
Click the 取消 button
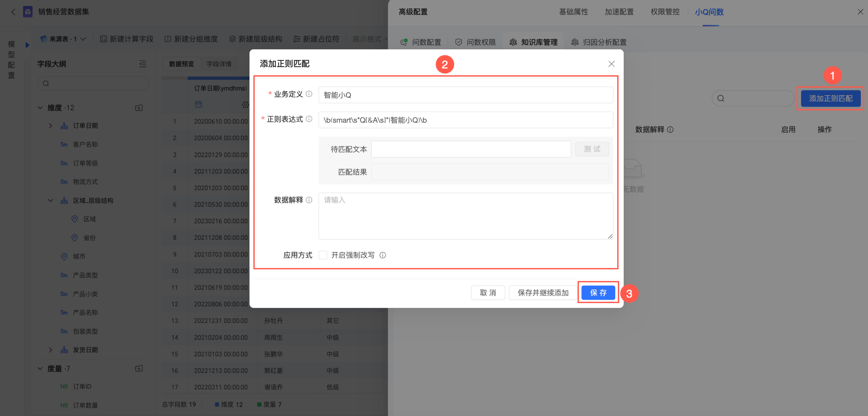[x=488, y=293]
